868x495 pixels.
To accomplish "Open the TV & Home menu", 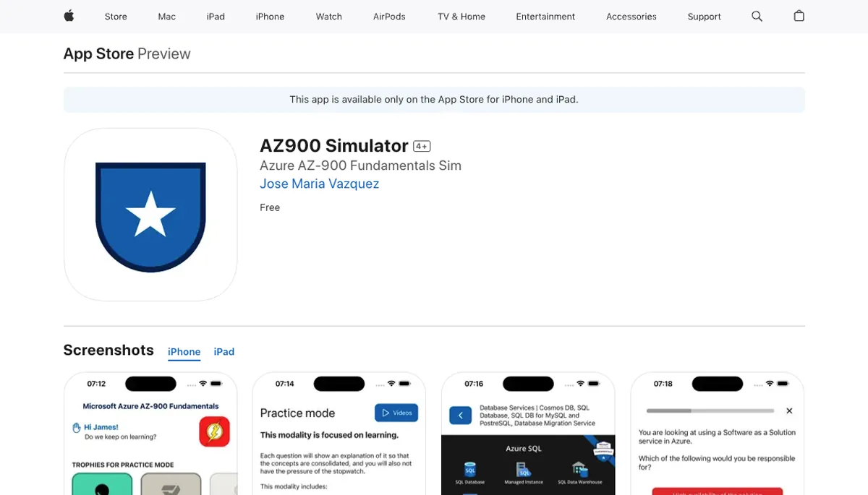I will (x=461, y=17).
